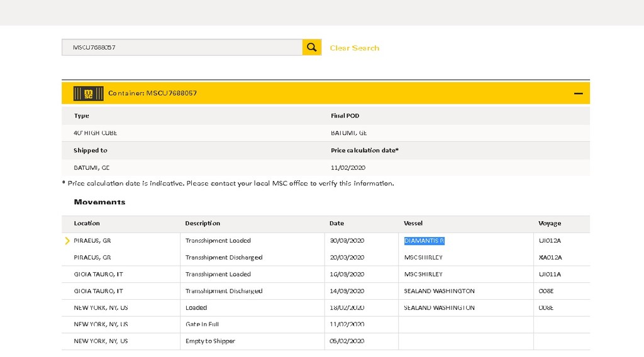Select the Voyage column header
This screenshot has width=644, height=357.
pyautogui.click(x=550, y=223)
